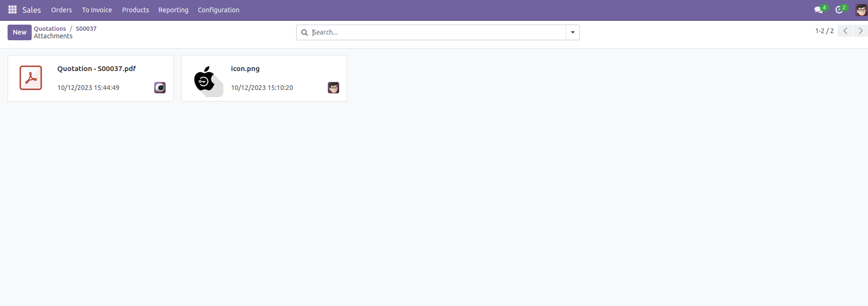Click uploader avatar on icon.png card
Screen dimensions: 868x306
click(x=333, y=88)
